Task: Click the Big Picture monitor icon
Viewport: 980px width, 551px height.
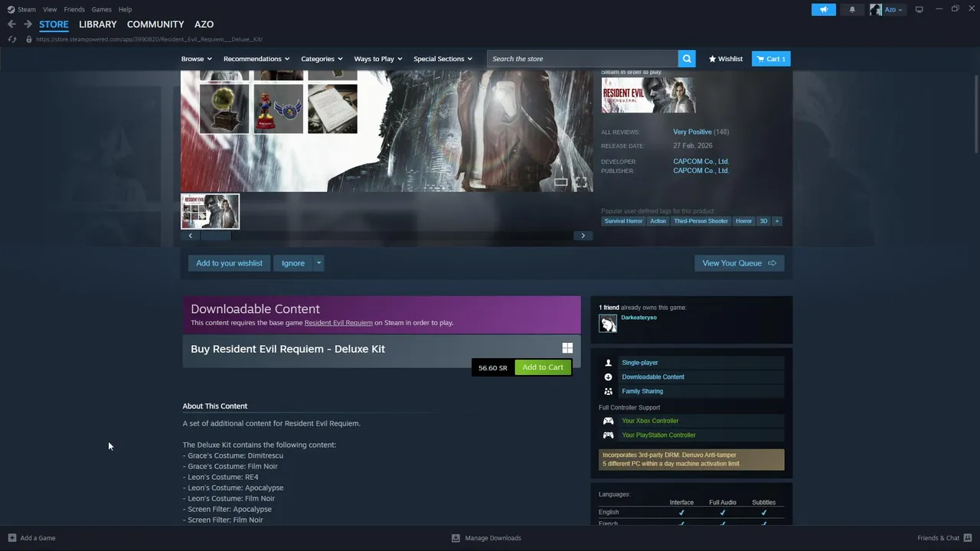Action: [x=919, y=9]
